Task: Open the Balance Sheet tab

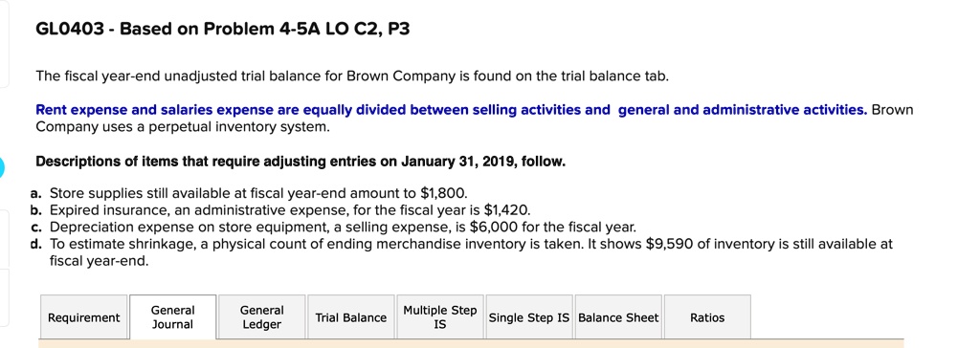Action: 618,317
